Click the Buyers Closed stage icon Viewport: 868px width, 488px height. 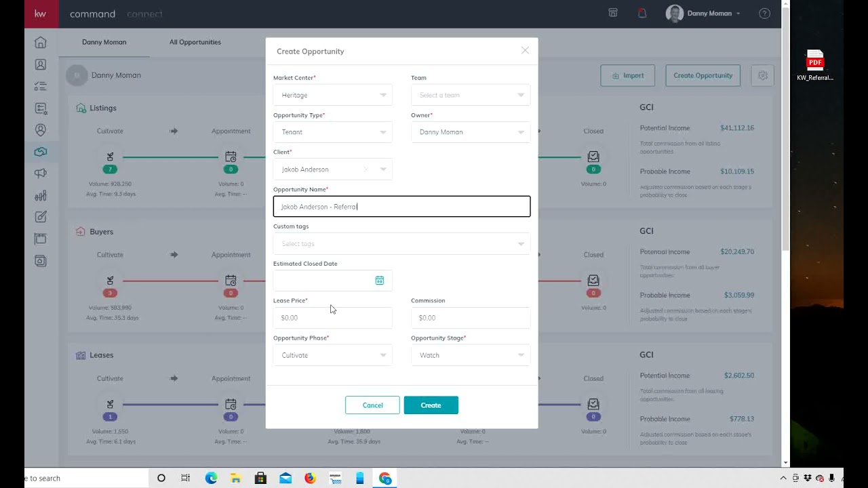click(593, 281)
